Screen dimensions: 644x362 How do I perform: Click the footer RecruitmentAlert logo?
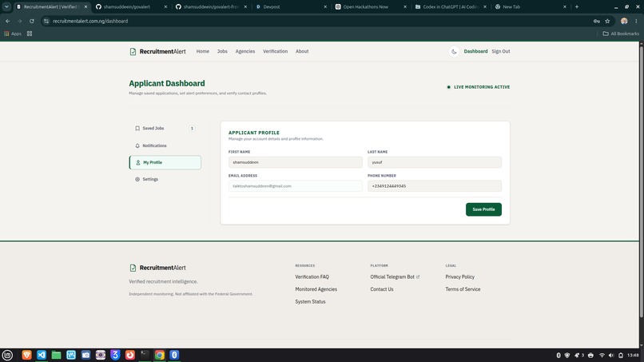(157, 268)
